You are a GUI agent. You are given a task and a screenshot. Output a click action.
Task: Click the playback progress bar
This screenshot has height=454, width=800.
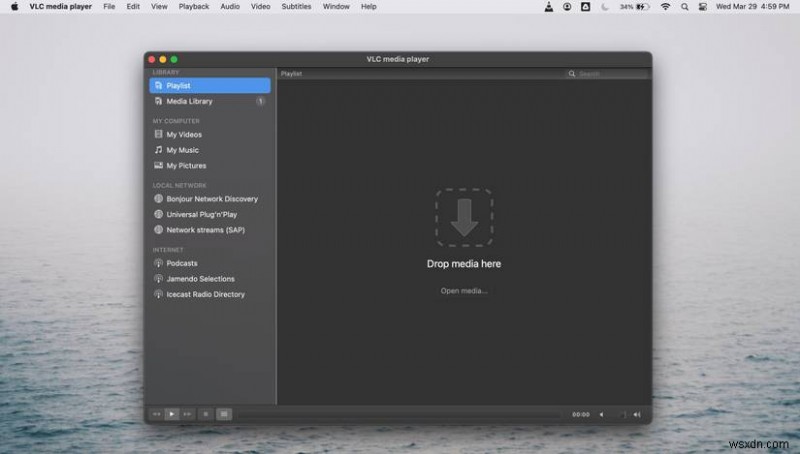point(399,415)
